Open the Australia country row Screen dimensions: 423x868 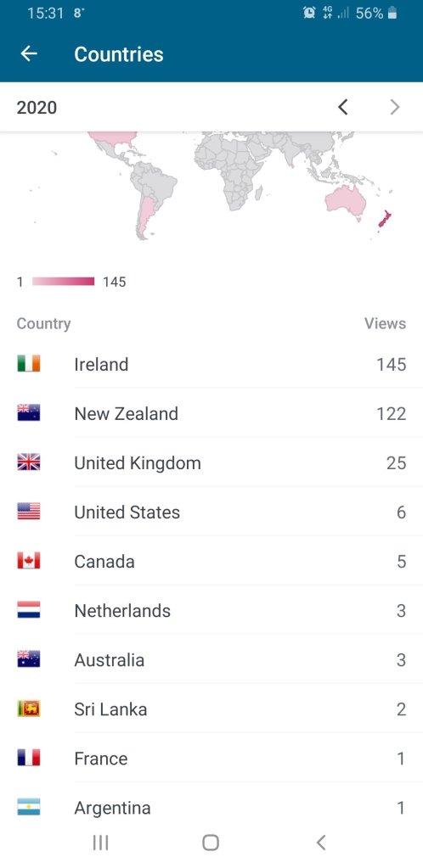point(211,659)
